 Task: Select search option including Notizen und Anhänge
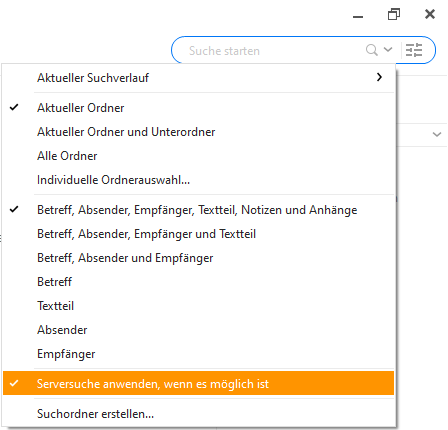(x=198, y=210)
